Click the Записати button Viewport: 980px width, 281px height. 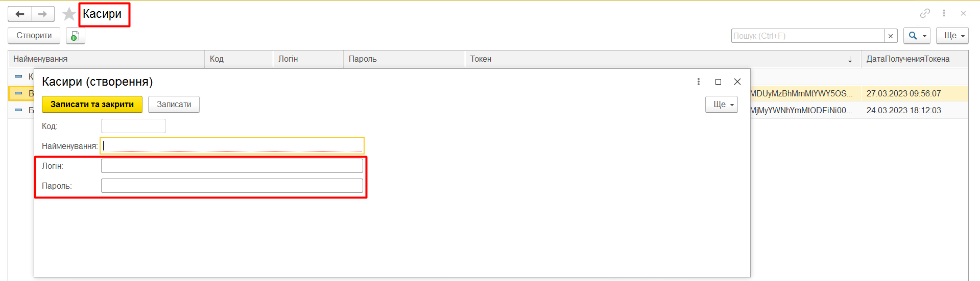pos(174,104)
